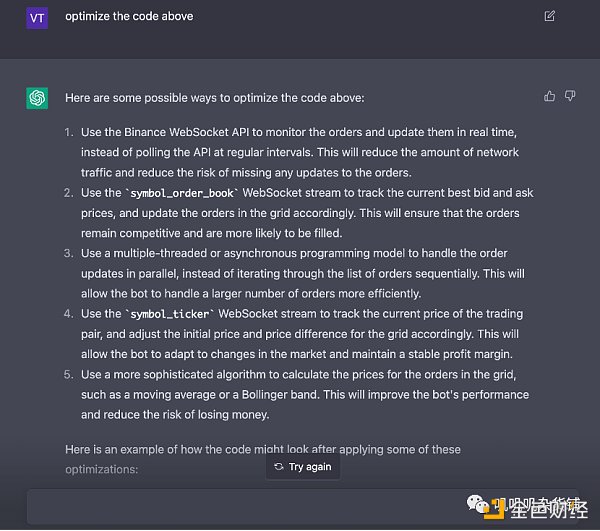Image resolution: width=600 pixels, height=531 pixels.
Task: Click the edit message pencil icon
Action: click(549, 16)
